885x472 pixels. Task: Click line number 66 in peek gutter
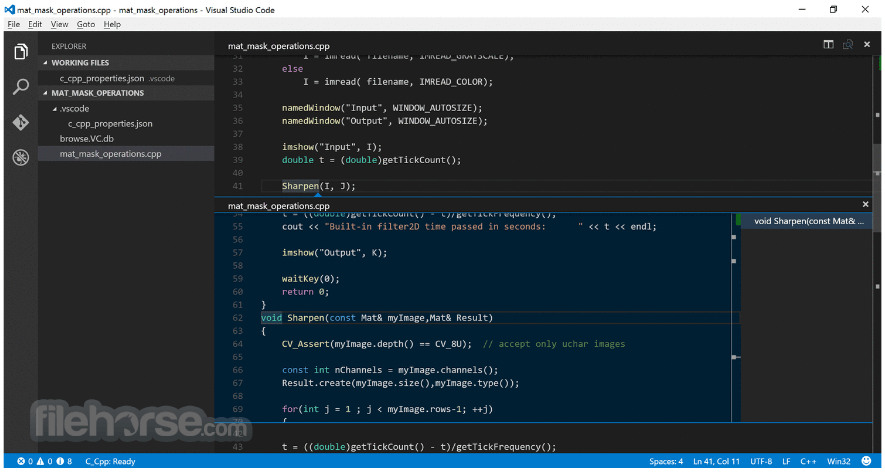pos(238,370)
